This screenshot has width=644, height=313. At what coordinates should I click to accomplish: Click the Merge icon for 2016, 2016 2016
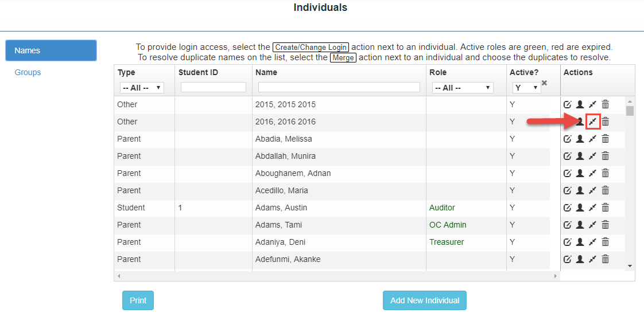[593, 122]
